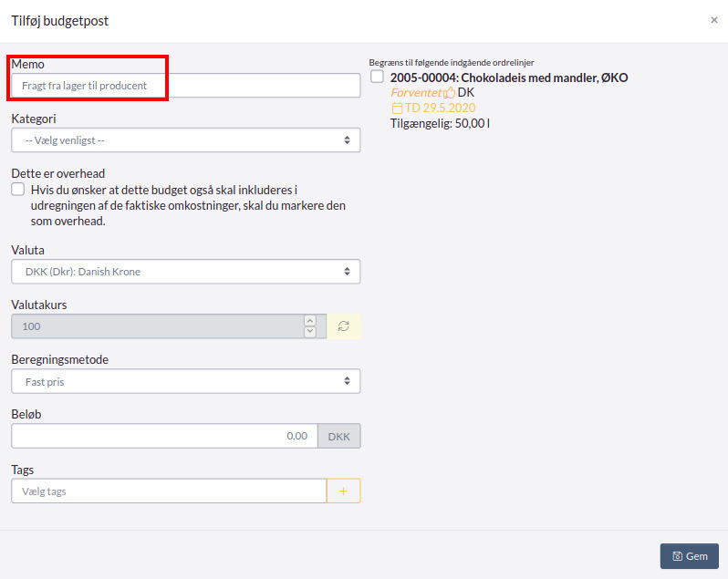Viewport: 728px width, 579px height.
Task: Enable the 'Dette er overhead' checkbox
Action: (x=18, y=190)
